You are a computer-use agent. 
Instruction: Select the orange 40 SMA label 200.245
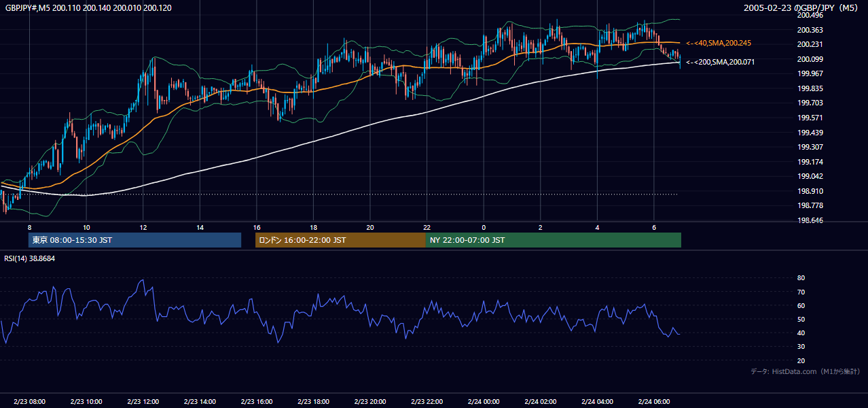[719, 43]
